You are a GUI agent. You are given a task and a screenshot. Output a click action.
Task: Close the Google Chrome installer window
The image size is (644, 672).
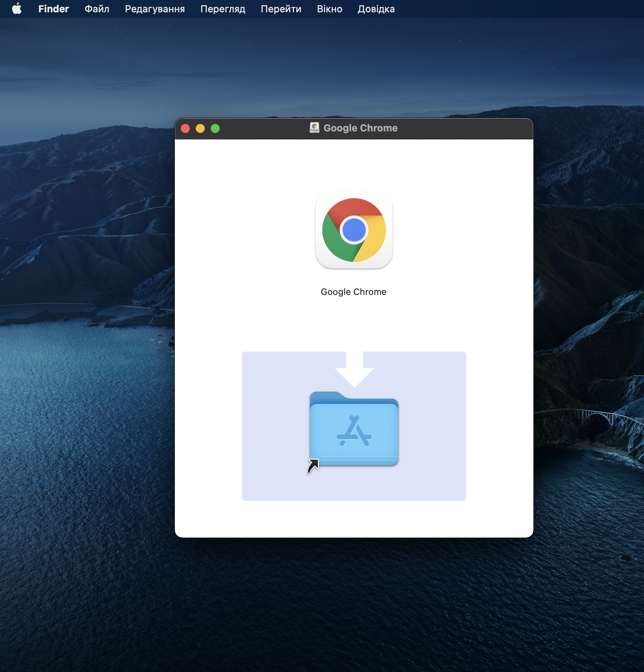point(185,128)
